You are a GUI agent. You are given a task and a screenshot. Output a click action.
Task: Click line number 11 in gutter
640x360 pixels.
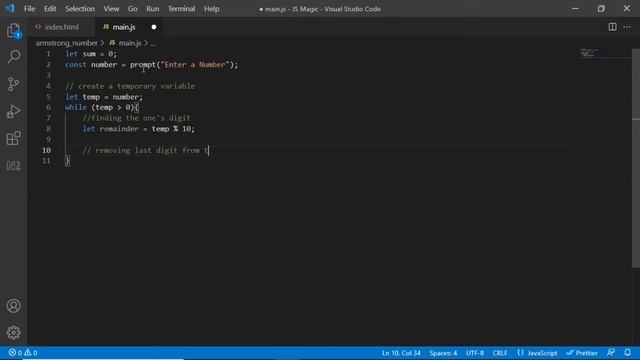(x=46, y=161)
